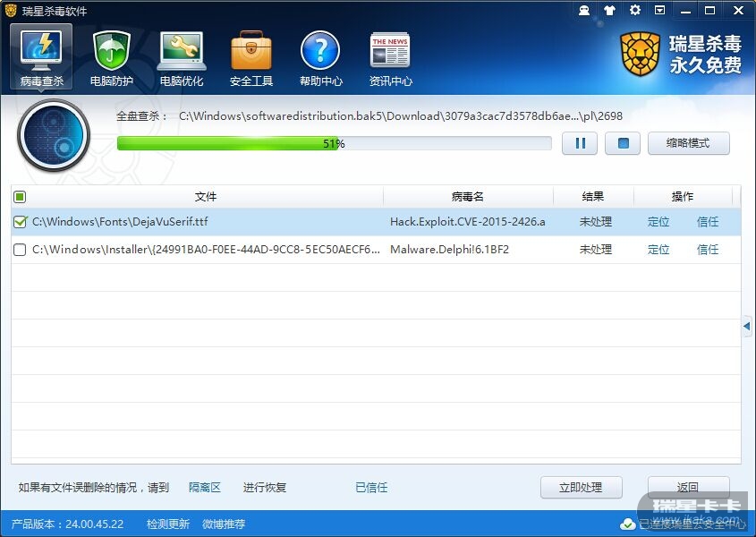756x537 pixels.
Task: Open the 已信任 trusted list link
Action: [x=371, y=487]
